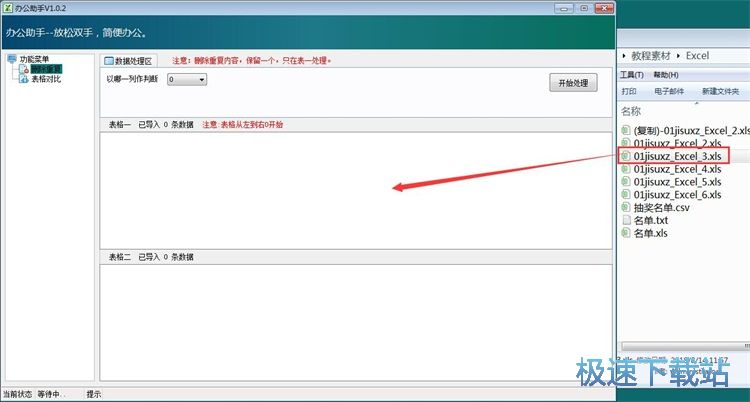
Task: Select file (复制)-01jisuxz_Excel_2.xls
Action: pos(691,130)
